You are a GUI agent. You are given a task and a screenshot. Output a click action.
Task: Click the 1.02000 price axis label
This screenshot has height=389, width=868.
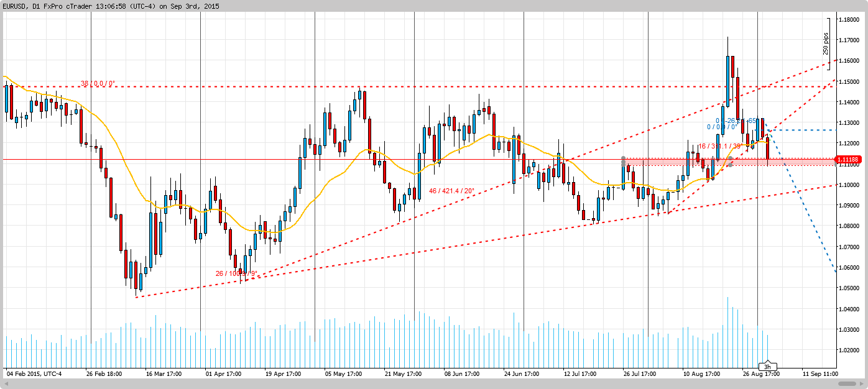click(849, 350)
